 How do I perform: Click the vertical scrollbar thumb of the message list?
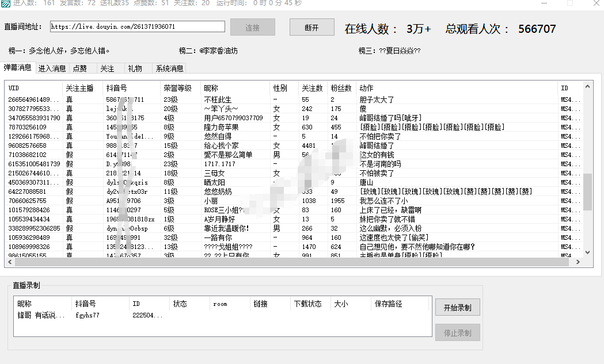[x=587, y=191]
